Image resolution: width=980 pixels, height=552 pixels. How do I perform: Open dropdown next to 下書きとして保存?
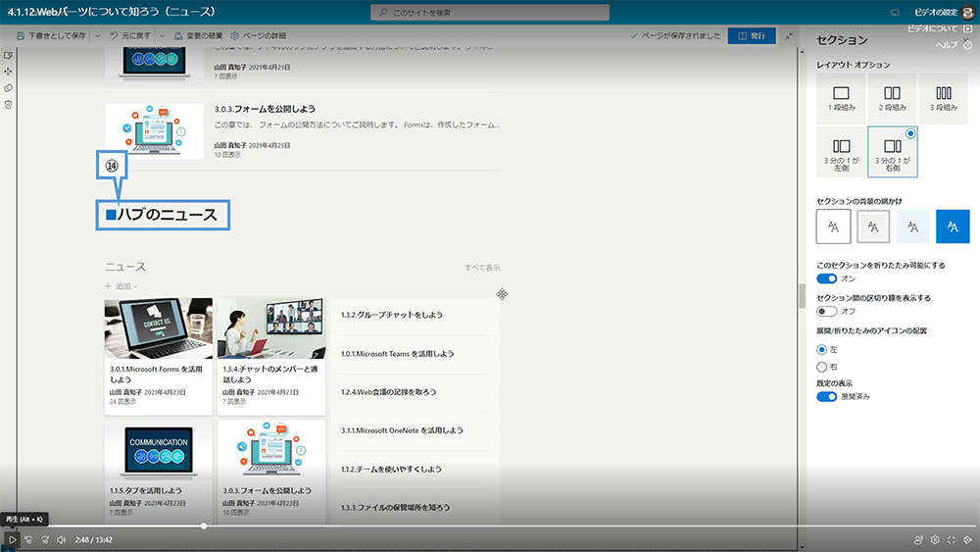pos(97,35)
